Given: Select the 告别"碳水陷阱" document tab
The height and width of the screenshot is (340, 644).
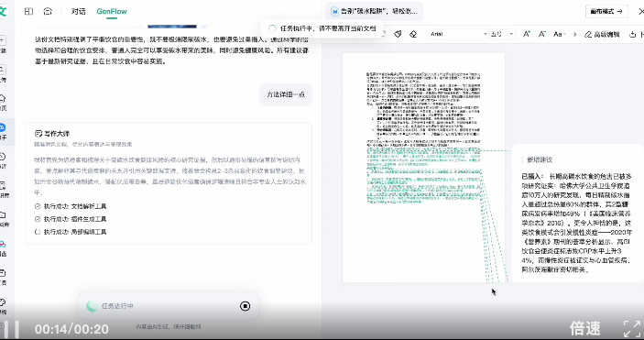Looking at the screenshot, I should point(374,12).
